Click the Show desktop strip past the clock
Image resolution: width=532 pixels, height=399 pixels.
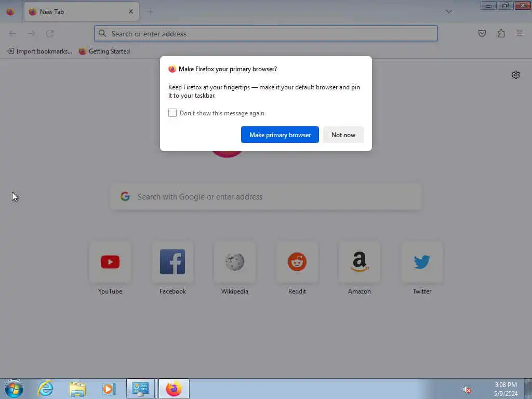click(x=528, y=389)
